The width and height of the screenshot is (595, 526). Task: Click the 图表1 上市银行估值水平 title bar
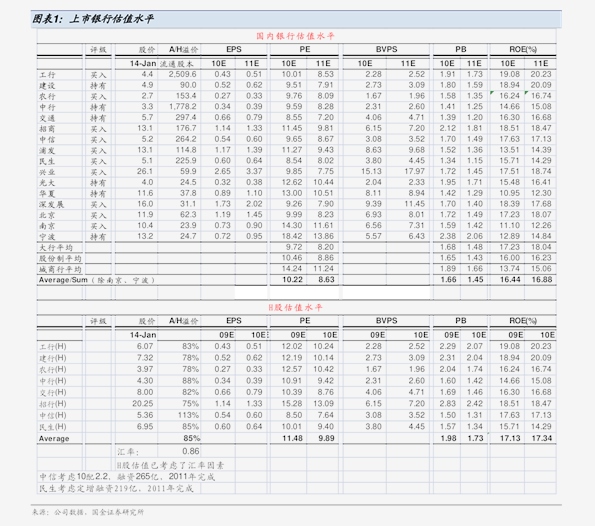pos(296,19)
